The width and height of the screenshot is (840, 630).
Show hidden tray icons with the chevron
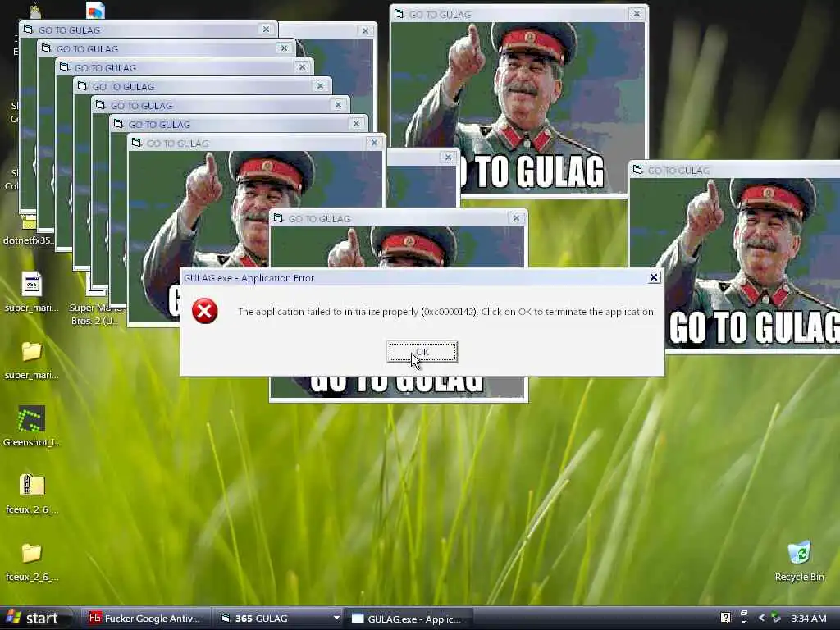(761, 619)
